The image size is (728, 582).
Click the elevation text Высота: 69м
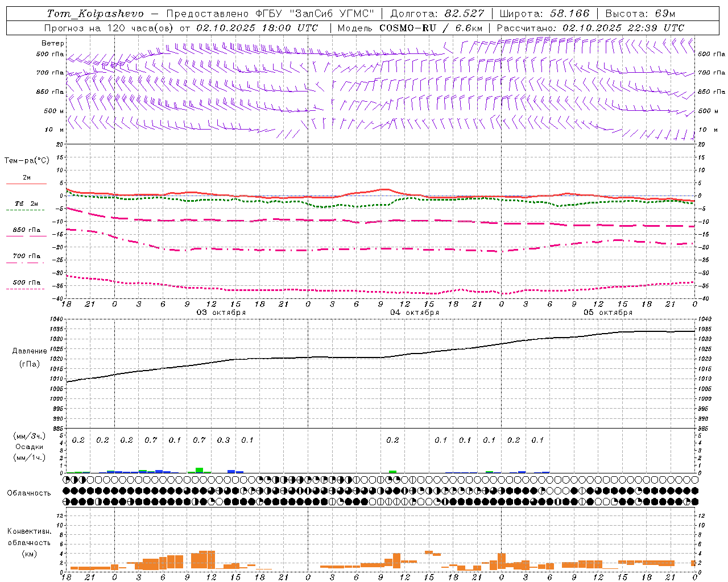click(640, 13)
